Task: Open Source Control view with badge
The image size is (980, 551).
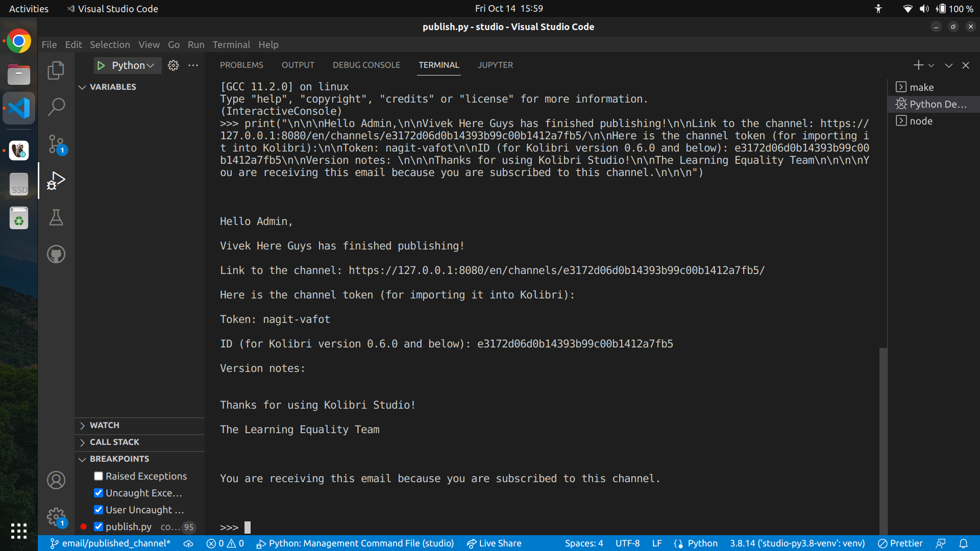Action: pos(56,144)
